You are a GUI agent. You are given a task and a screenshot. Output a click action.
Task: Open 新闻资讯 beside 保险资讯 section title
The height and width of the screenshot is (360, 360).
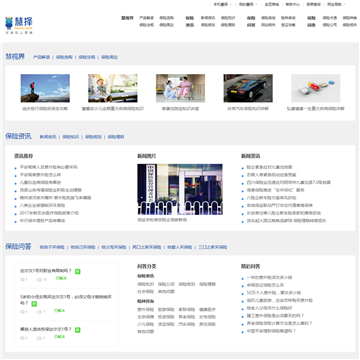coord(48,137)
